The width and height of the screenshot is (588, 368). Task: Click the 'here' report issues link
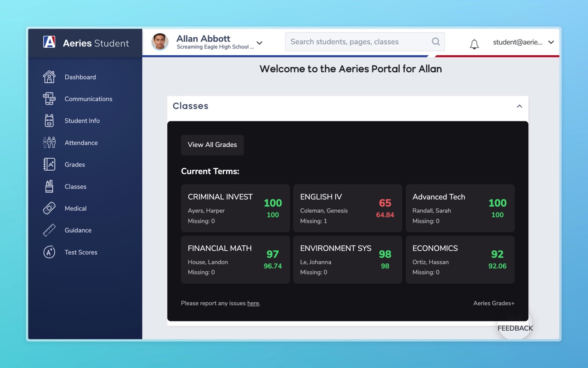click(253, 303)
